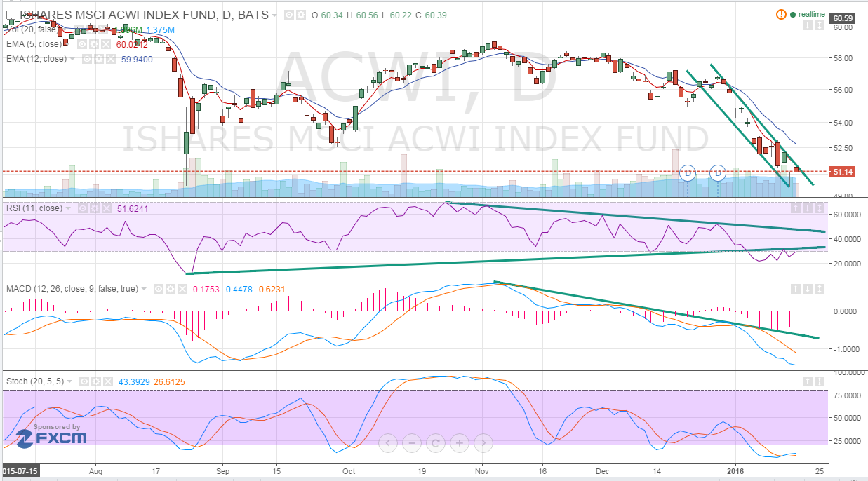Image resolution: width=868 pixels, height=481 pixels.
Task: Click the 60.59 crosshair price label
Action: pos(842,18)
